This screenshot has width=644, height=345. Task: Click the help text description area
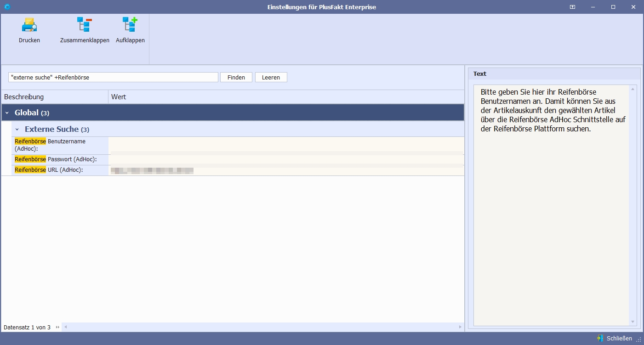551,205
